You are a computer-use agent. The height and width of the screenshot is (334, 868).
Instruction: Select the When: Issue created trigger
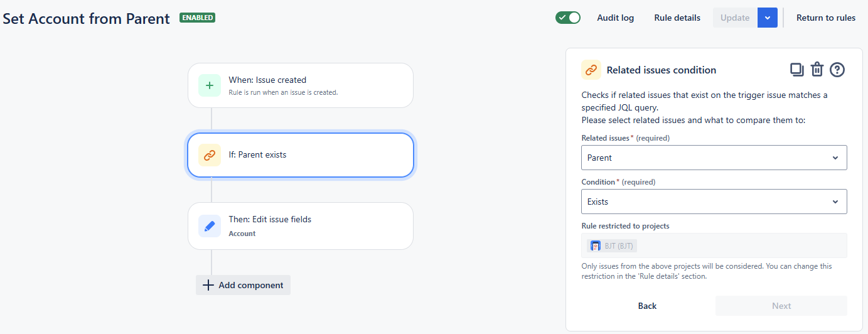click(300, 85)
